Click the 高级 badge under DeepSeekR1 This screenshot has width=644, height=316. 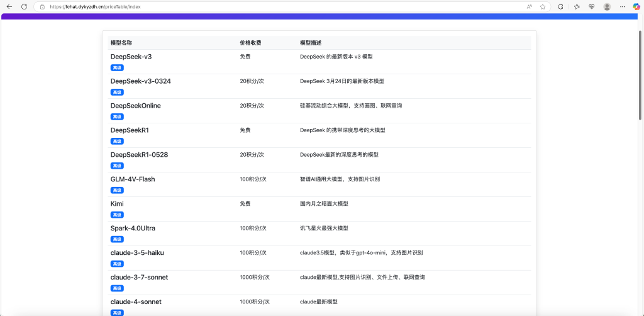[117, 142]
